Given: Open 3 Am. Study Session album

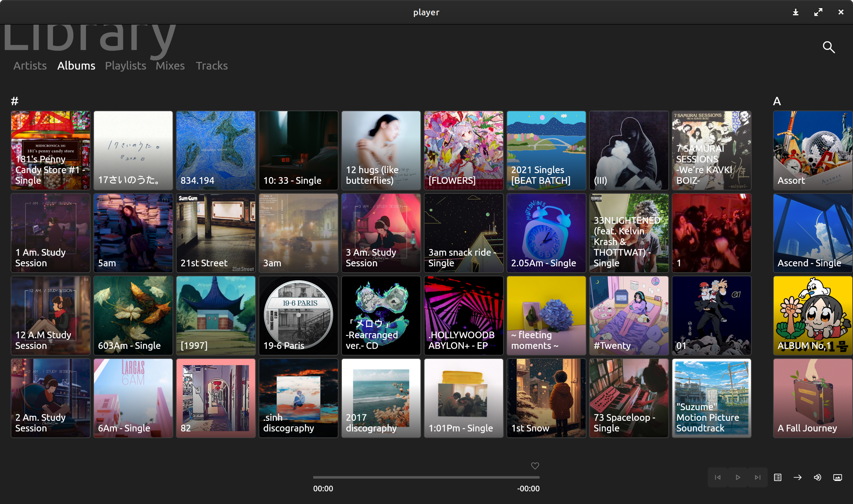Looking at the screenshot, I should click(x=381, y=233).
